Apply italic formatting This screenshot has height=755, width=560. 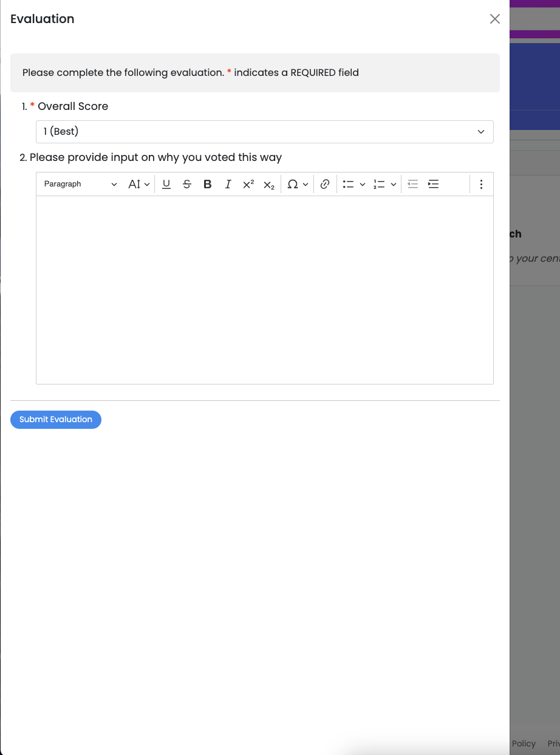[228, 184]
